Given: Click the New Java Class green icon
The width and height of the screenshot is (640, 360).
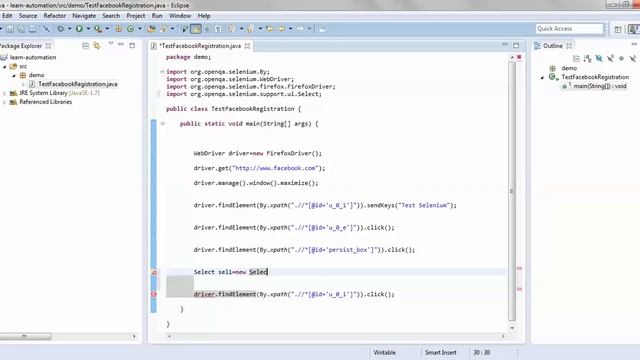Looking at the screenshot, I should click(131, 29).
